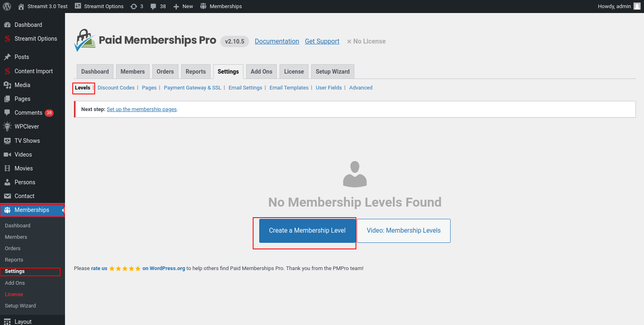
Task: Open Email Settings link
Action: pyautogui.click(x=245, y=88)
